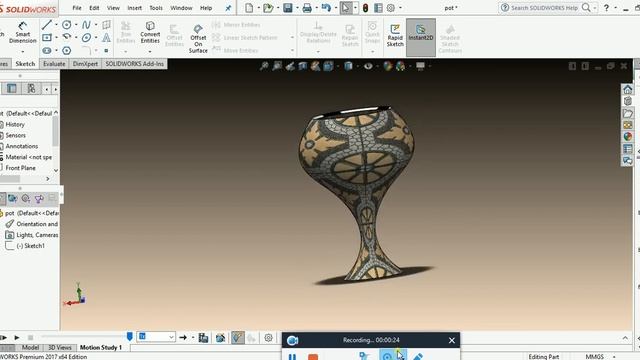This screenshot has width=640, height=360.
Task: Expand the Smart Dimension dropdown arrow
Action: coord(23,51)
